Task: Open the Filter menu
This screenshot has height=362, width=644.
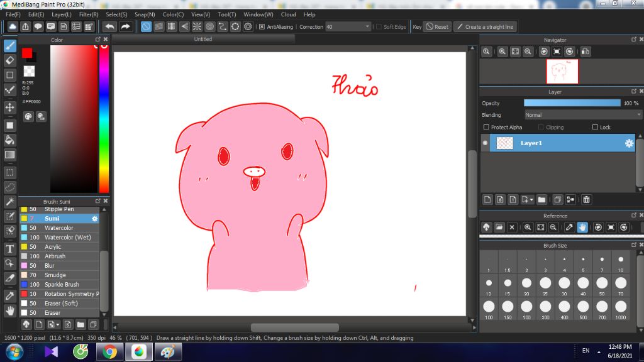Action: (x=89, y=14)
